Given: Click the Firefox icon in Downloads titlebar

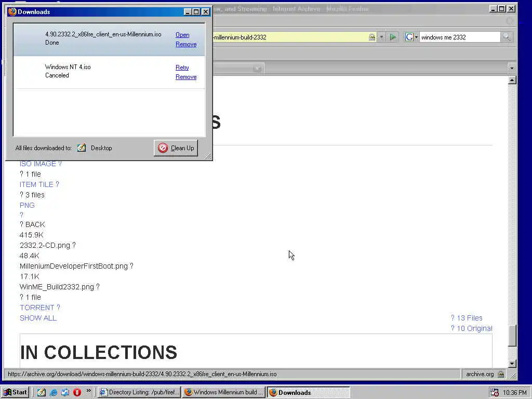Looking at the screenshot, I should click(x=12, y=12).
